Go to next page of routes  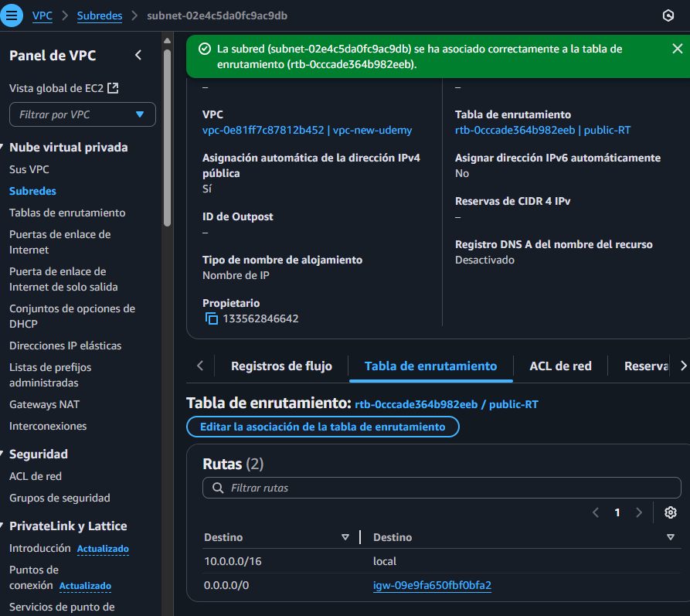[639, 512]
